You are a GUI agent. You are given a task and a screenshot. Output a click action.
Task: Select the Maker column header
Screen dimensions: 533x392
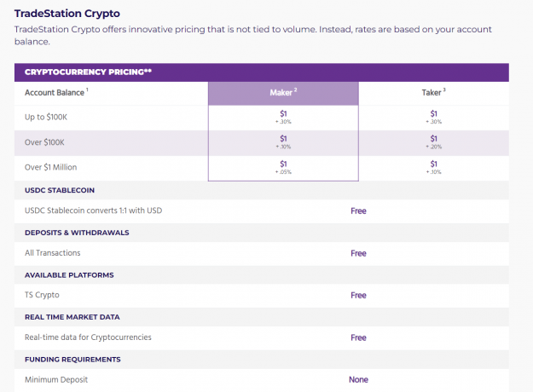(283, 93)
